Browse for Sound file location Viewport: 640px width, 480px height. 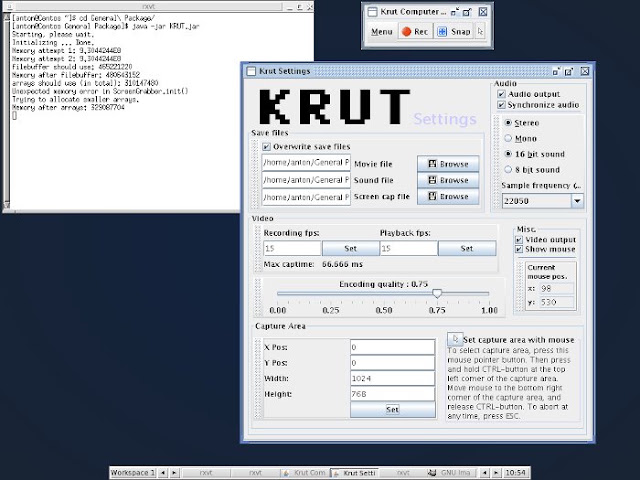click(x=448, y=180)
